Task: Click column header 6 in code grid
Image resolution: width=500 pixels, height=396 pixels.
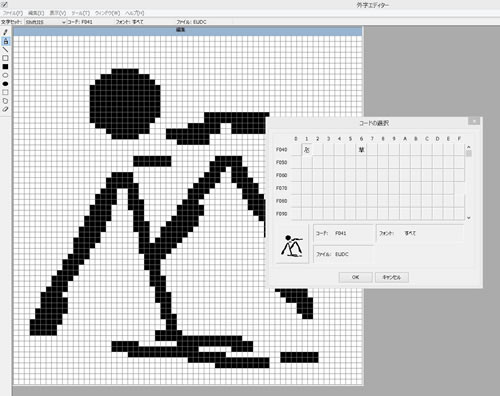Action: 361,139
